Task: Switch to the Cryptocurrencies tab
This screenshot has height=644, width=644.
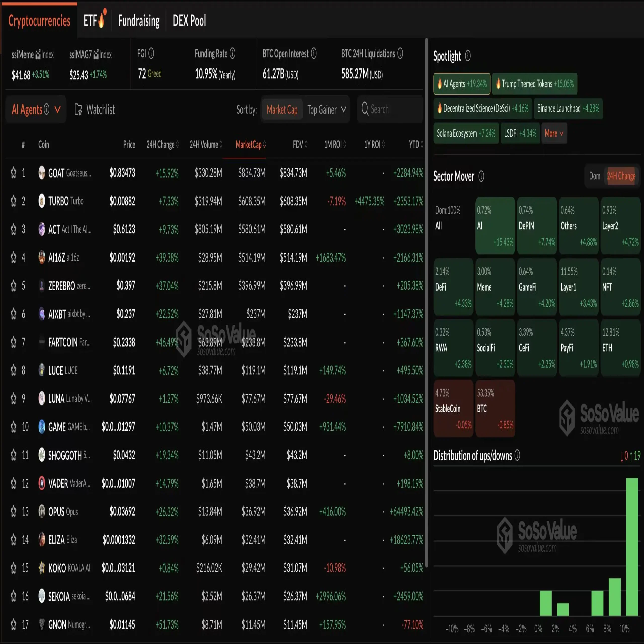Action: [39, 21]
